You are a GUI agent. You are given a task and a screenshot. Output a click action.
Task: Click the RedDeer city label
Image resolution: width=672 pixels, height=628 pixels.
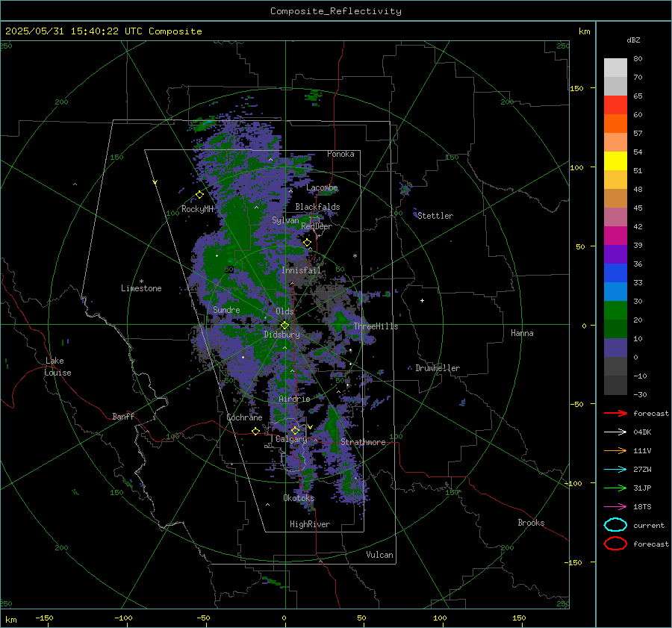317,226
